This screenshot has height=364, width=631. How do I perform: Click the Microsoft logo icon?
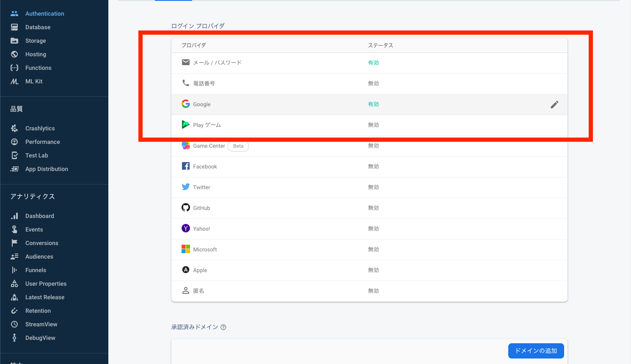click(186, 249)
